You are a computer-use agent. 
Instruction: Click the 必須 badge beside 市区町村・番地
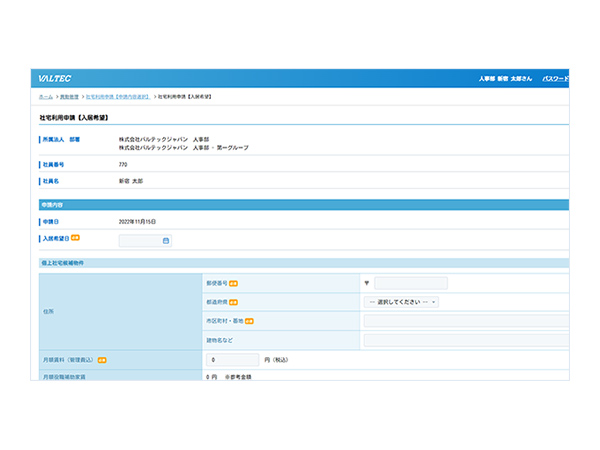(249, 321)
